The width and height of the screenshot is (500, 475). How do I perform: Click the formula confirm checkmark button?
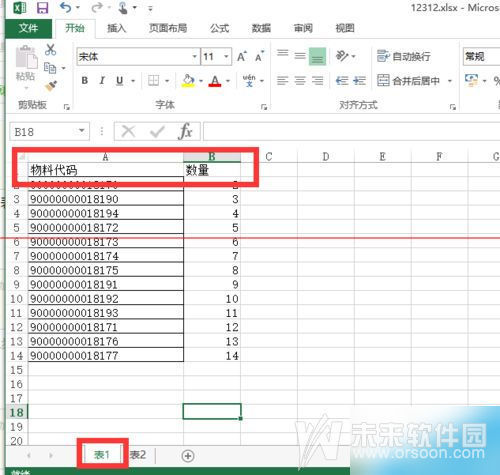point(157,131)
